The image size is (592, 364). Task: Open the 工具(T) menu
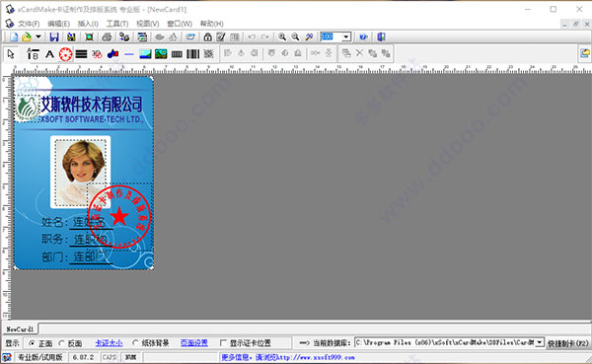[x=117, y=24]
